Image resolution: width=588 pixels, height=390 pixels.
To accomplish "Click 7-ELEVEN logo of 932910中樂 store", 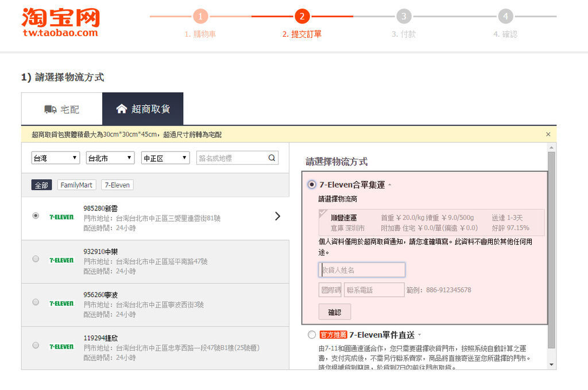I will click(61, 260).
